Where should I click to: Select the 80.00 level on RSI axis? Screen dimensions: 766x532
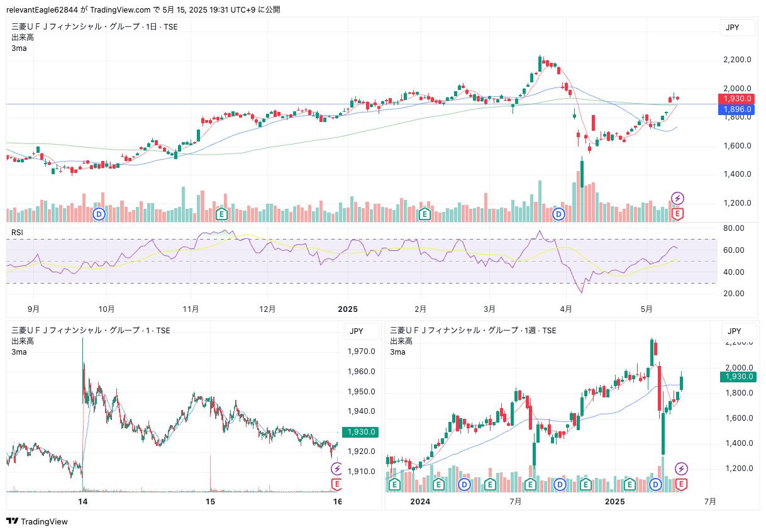tap(734, 228)
